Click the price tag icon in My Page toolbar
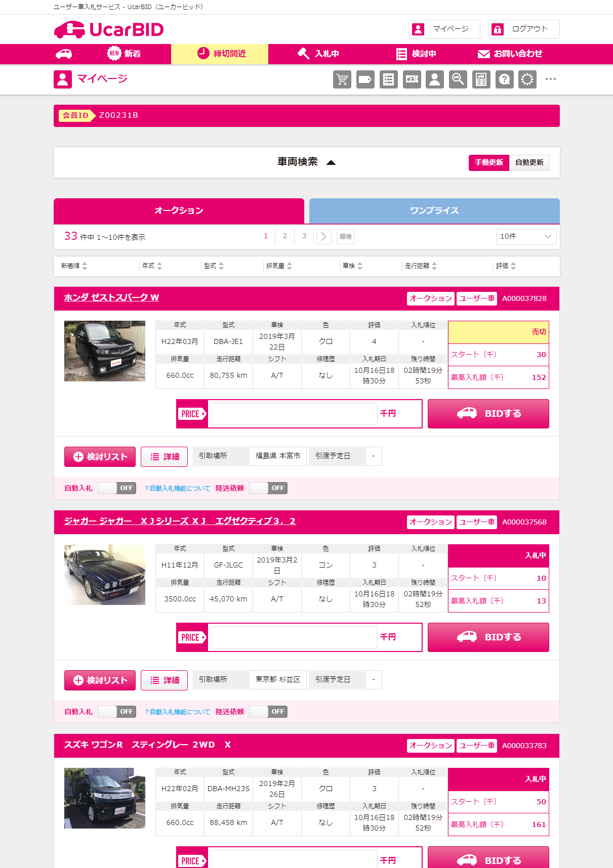The height and width of the screenshot is (868, 613). (365, 79)
